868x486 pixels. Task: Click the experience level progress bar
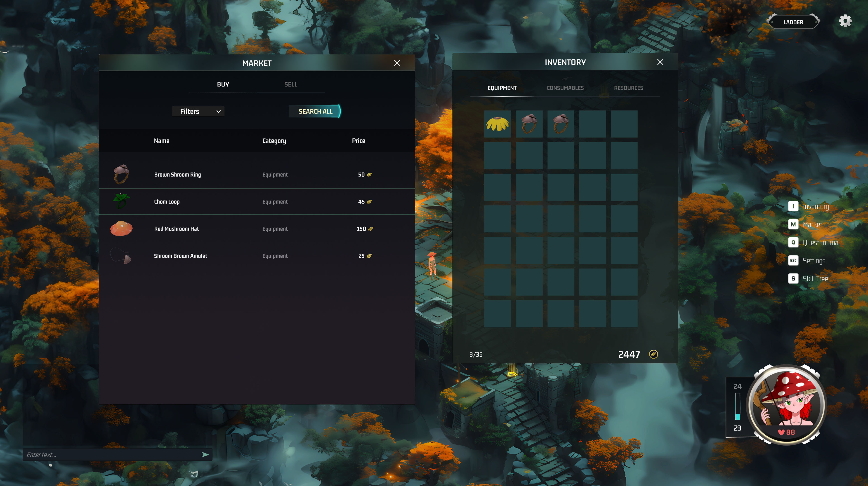[x=737, y=406]
